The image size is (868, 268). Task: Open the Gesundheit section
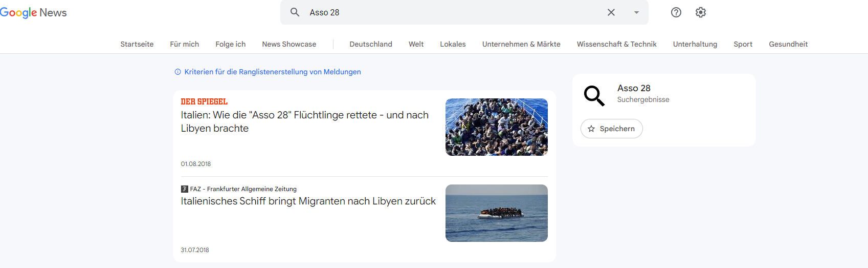(x=788, y=44)
